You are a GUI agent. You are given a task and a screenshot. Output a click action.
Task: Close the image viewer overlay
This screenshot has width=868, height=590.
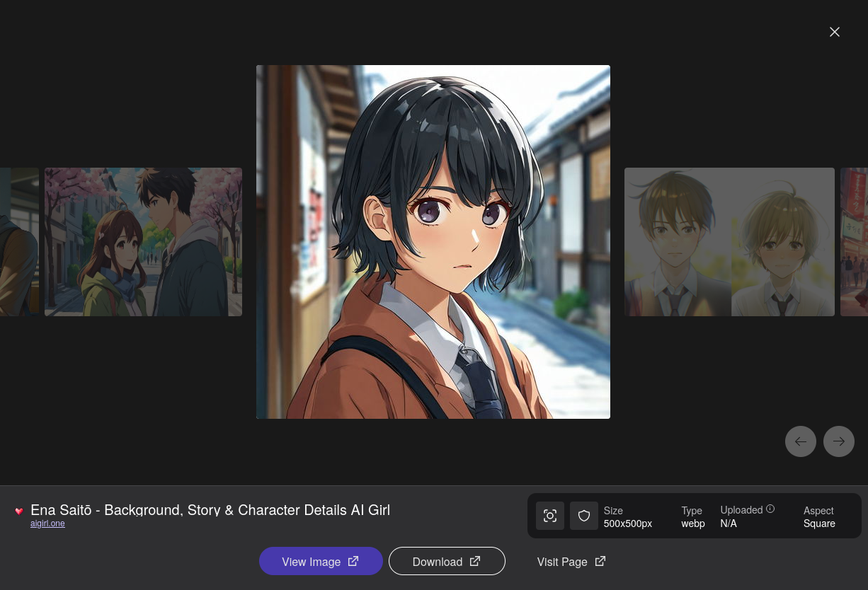835,32
